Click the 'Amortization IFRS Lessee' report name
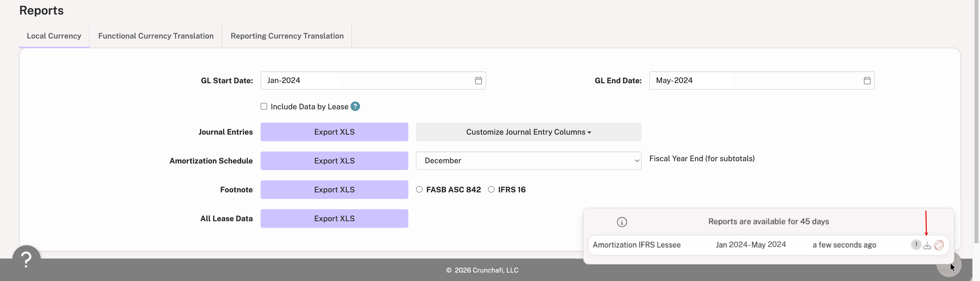This screenshot has width=980, height=281. click(x=636, y=245)
